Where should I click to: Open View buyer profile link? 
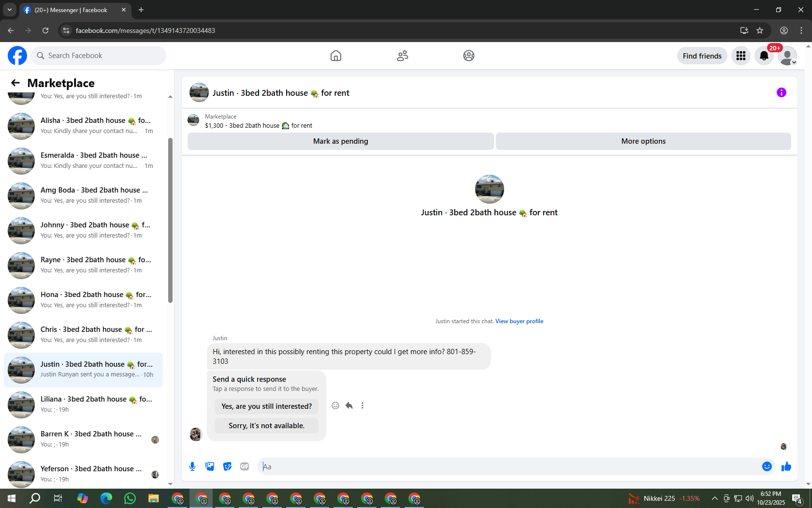519,321
